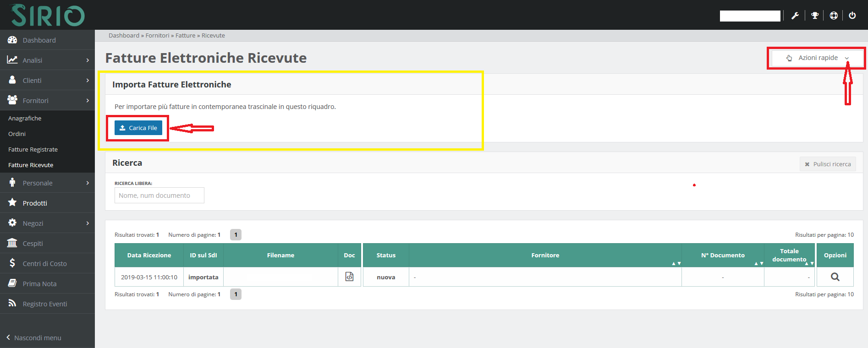
Task: Click the Carica File upload button
Action: tap(138, 128)
